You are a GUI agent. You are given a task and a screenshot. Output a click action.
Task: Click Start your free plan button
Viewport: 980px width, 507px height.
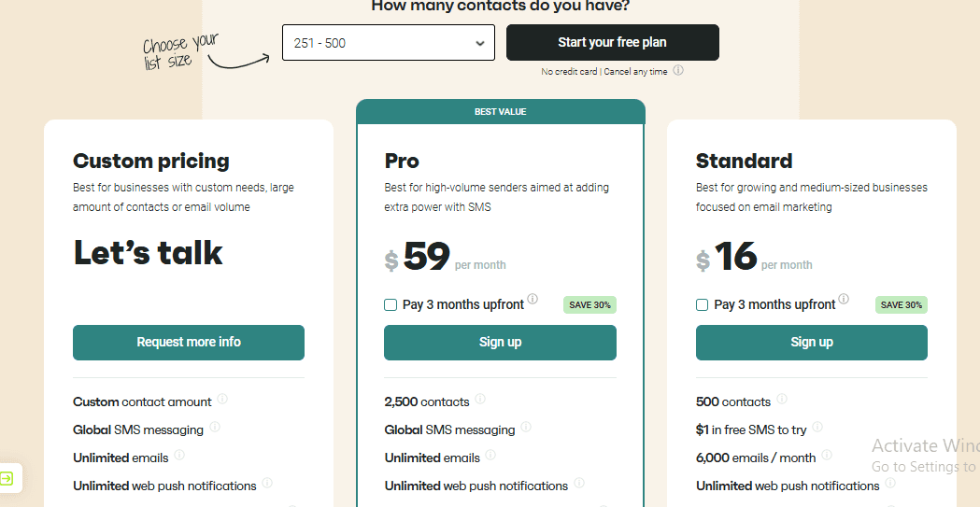pyautogui.click(x=612, y=42)
